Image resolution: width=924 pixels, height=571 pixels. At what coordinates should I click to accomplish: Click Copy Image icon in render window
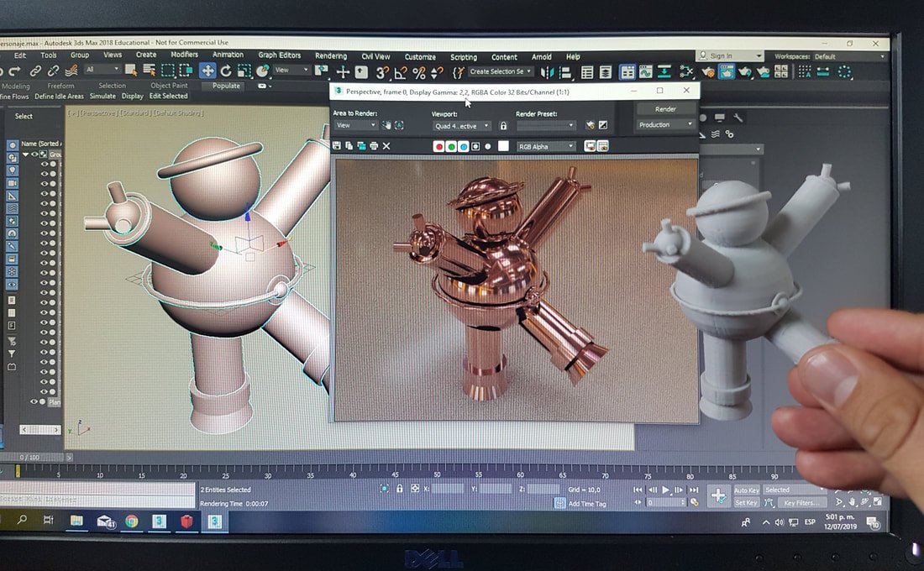pyautogui.click(x=349, y=145)
